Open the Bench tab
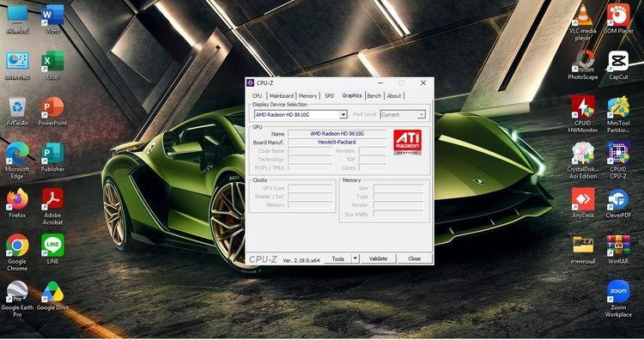 click(374, 95)
